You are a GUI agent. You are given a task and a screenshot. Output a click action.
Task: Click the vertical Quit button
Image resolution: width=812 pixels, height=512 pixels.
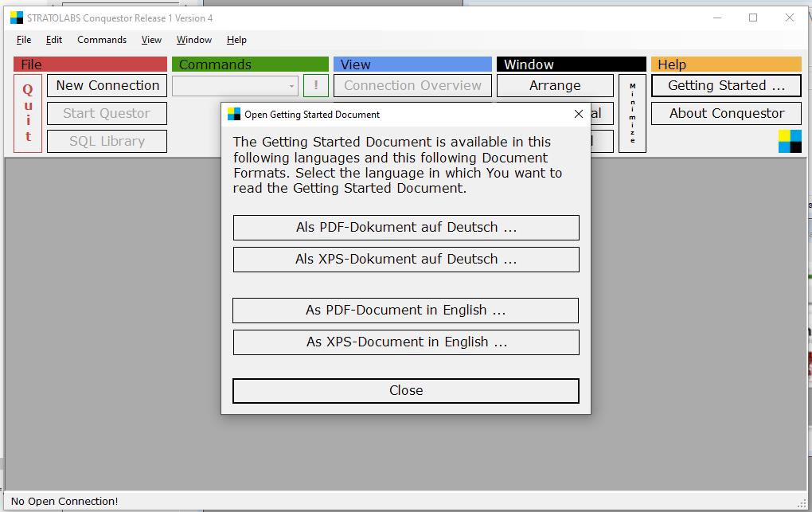[x=28, y=114]
